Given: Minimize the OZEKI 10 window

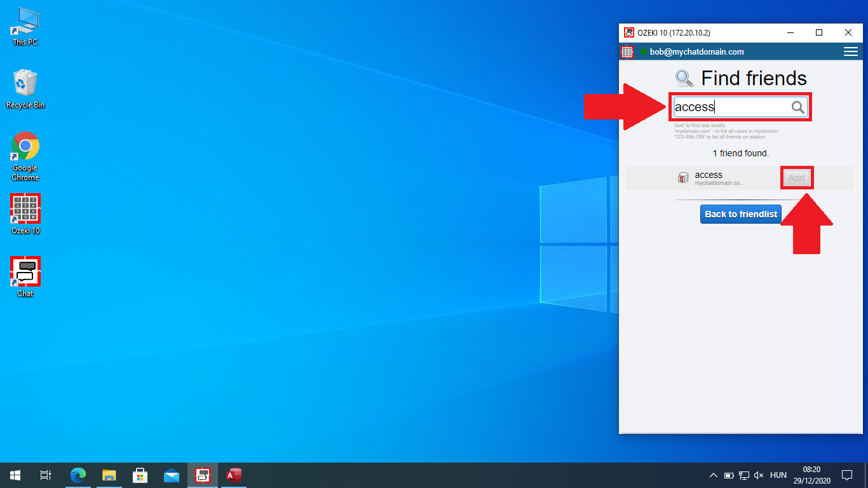Looking at the screenshot, I should point(790,32).
